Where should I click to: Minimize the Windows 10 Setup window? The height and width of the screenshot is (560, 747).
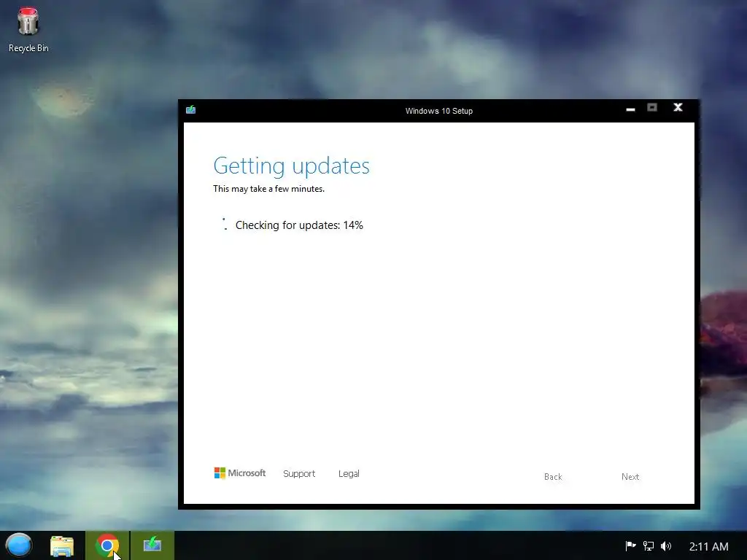[630, 109]
